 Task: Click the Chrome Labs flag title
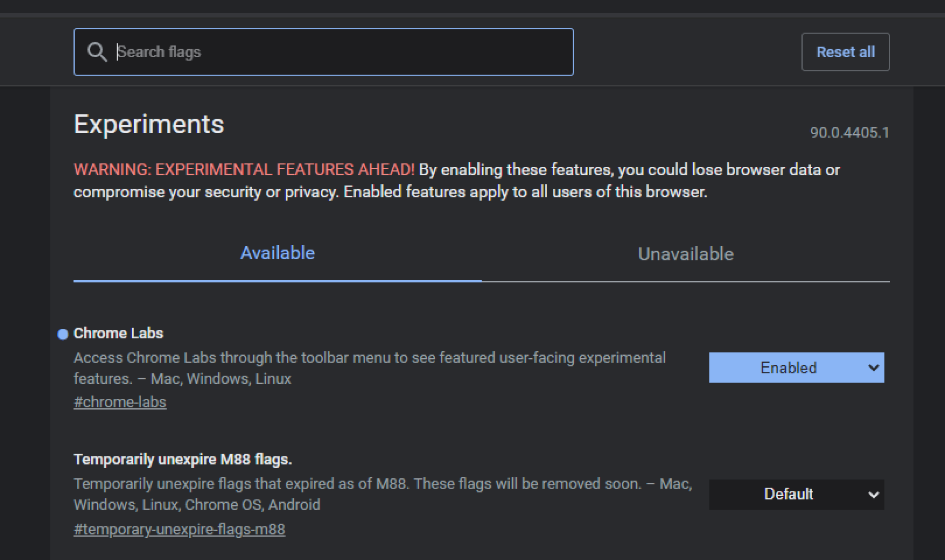(119, 333)
